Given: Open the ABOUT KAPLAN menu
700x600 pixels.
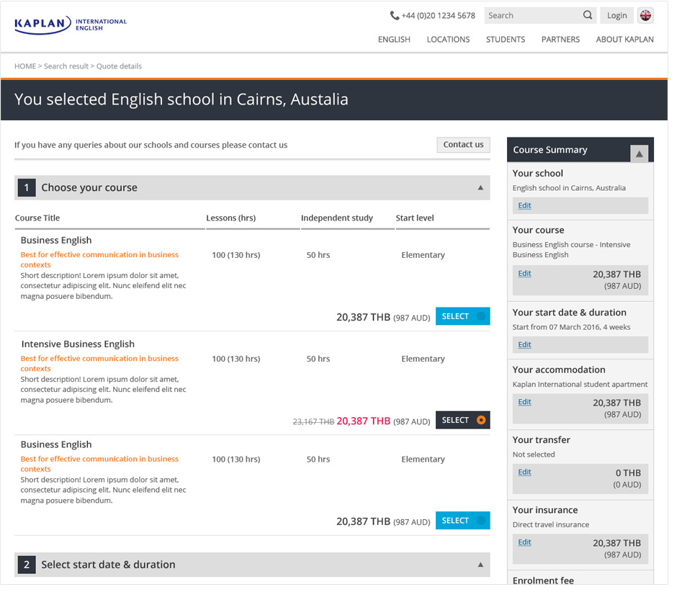Looking at the screenshot, I should [x=624, y=40].
